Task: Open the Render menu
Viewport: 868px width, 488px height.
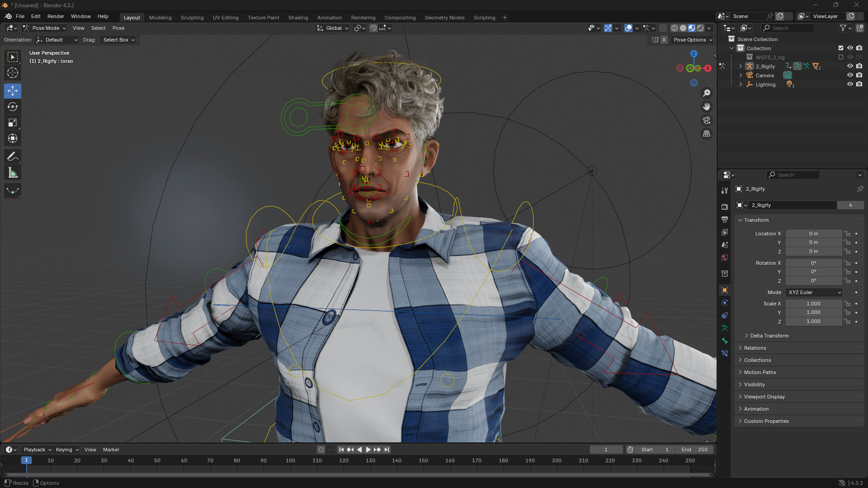Action: 56,16
